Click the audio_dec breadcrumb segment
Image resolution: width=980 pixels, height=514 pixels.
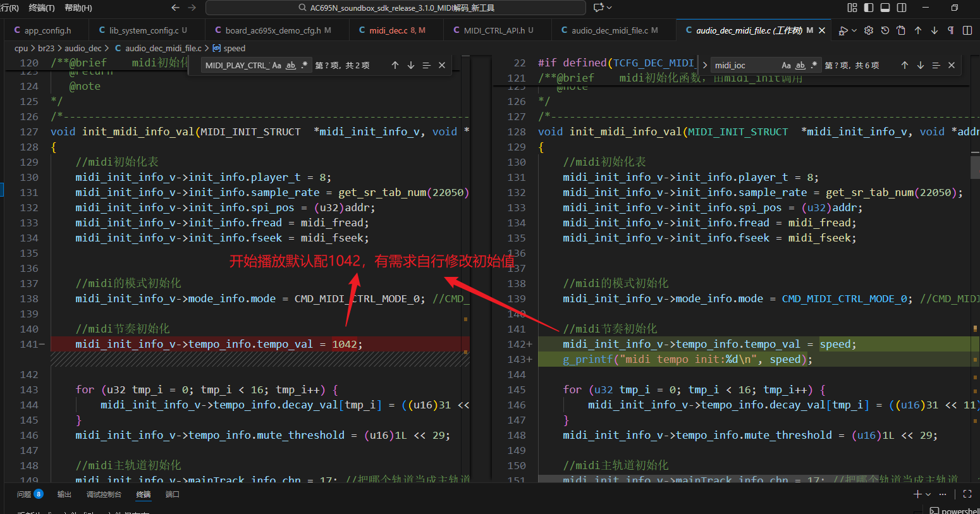pyautogui.click(x=83, y=48)
